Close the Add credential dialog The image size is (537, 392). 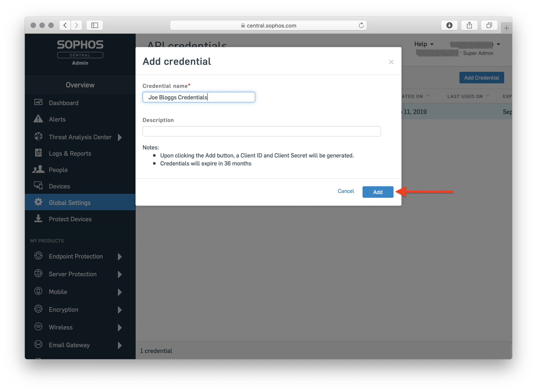pos(391,62)
